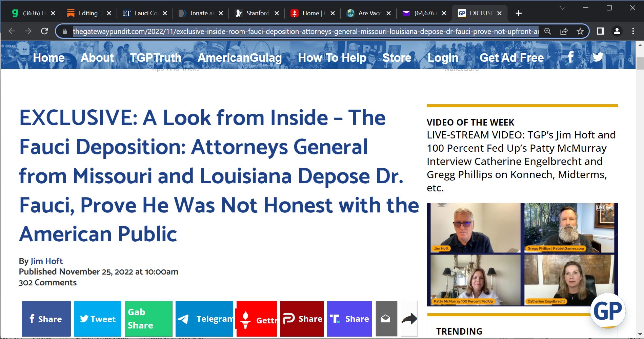Share article via Telegram
The image size is (644, 339).
coord(204,319)
